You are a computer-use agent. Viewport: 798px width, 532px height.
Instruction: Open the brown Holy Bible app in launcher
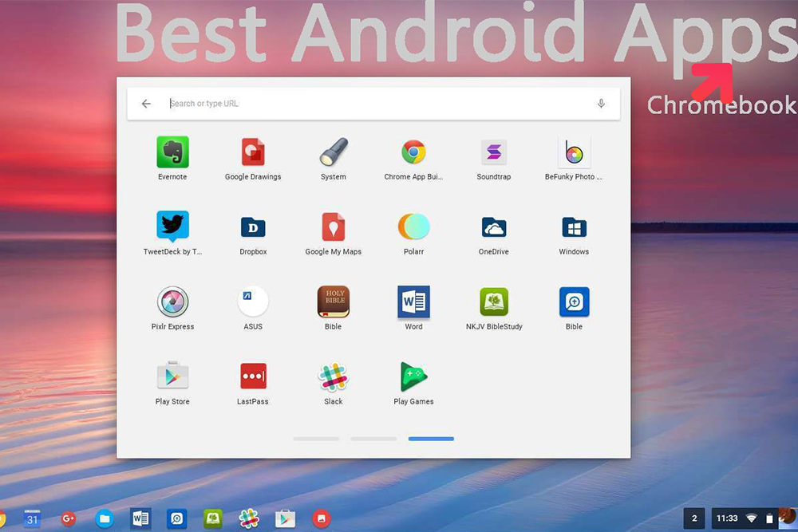pos(334,301)
